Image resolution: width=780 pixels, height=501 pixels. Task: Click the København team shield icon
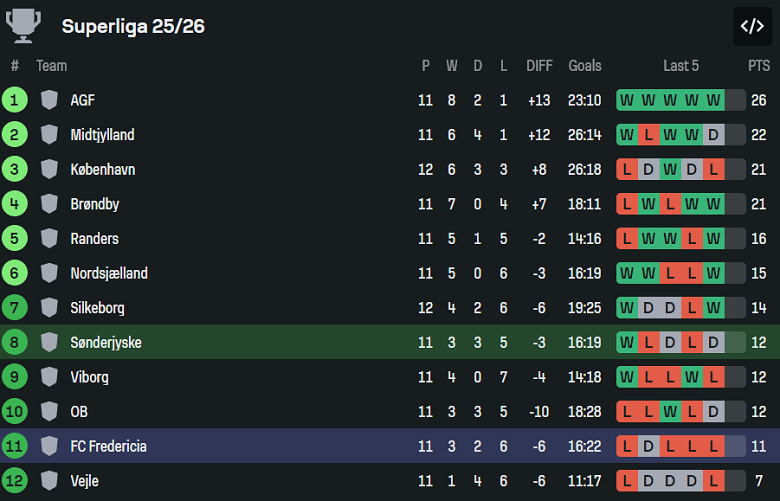click(x=49, y=169)
